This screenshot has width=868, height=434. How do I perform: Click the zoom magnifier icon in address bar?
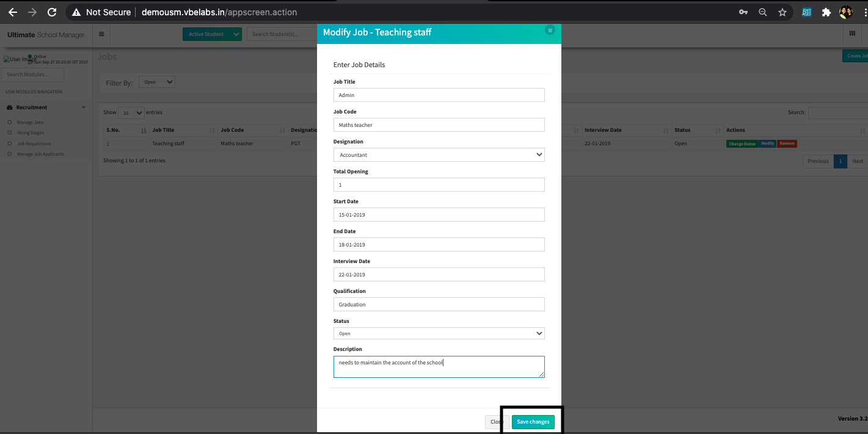pyautogui.click(x=763, y=12)
